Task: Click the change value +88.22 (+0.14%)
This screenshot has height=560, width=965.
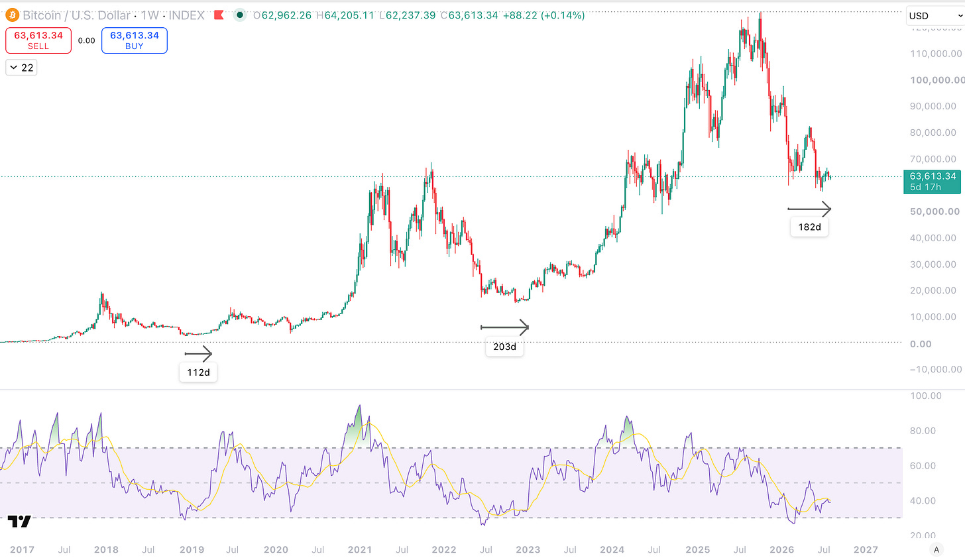Action: click(544, 15)
